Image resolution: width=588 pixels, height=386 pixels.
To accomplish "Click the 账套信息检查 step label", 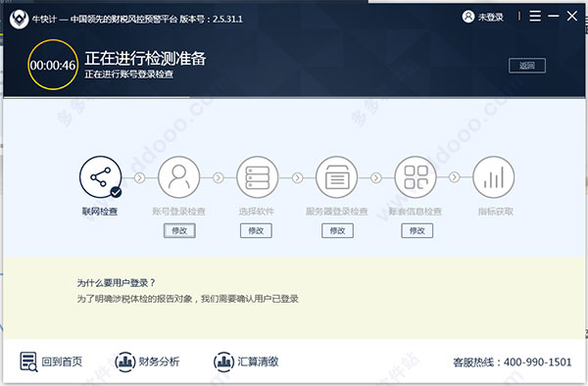I will [416, 212].
